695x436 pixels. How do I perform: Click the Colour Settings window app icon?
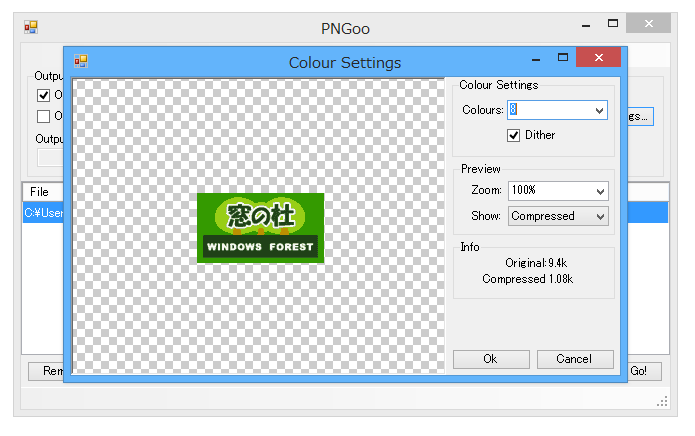click(81, 61)
